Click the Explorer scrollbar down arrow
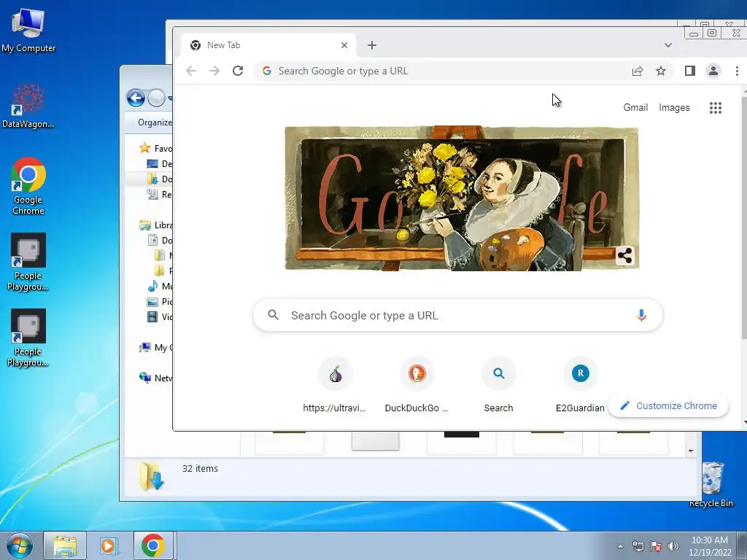Screen dimensions: 747x560 (691, 451)
